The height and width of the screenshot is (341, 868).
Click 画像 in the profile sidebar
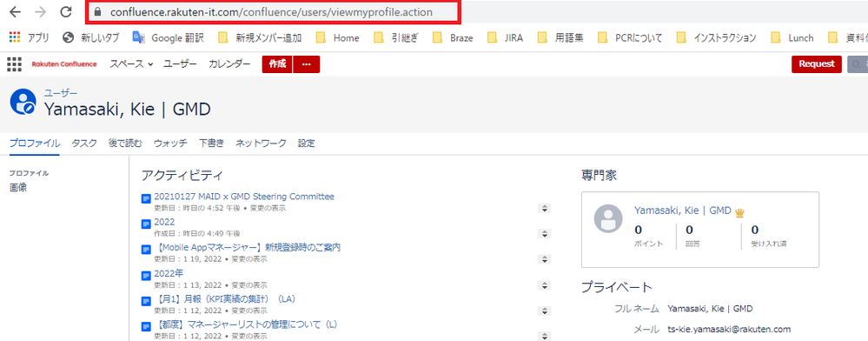coord(18,187)
